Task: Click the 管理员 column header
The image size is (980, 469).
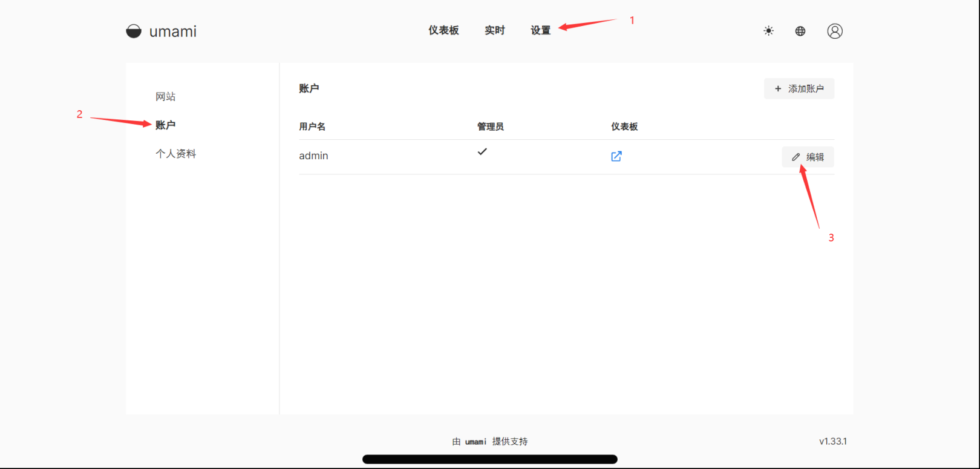Action: click(491, 126)
